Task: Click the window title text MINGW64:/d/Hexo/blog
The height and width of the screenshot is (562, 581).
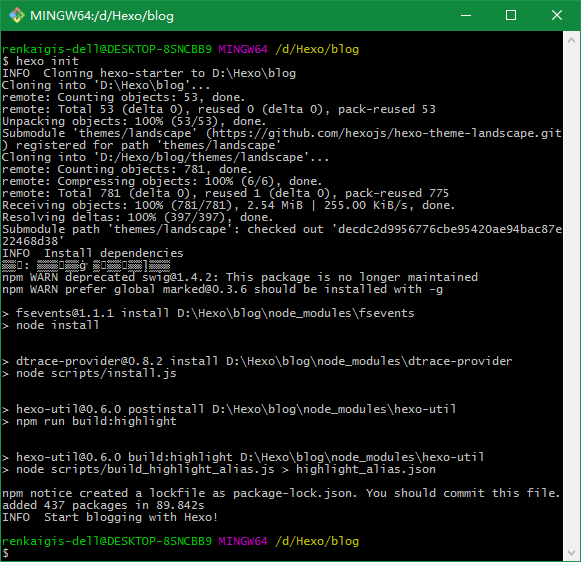Action: pos(102,16)
